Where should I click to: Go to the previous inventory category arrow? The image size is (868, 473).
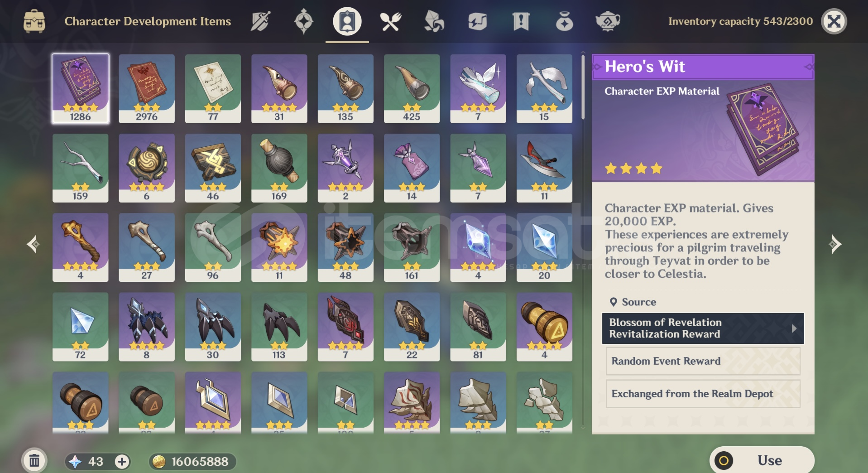pos(33,244)
